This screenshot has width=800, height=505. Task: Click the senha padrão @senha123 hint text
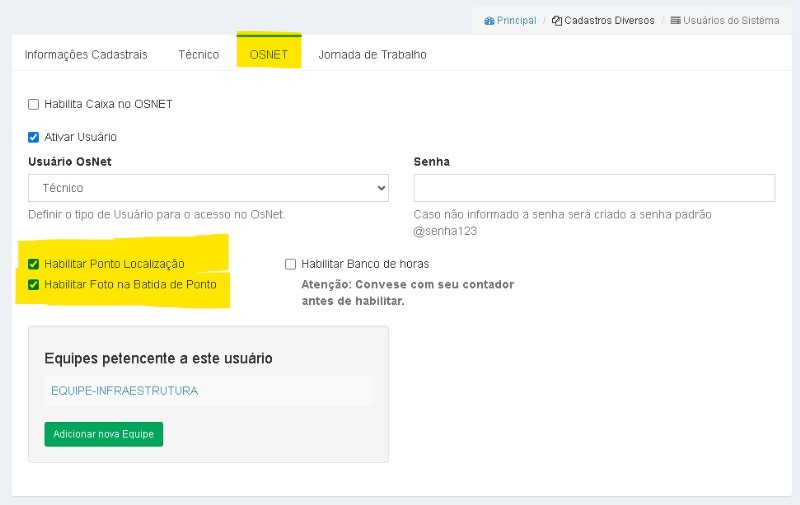tap(563, 223)
